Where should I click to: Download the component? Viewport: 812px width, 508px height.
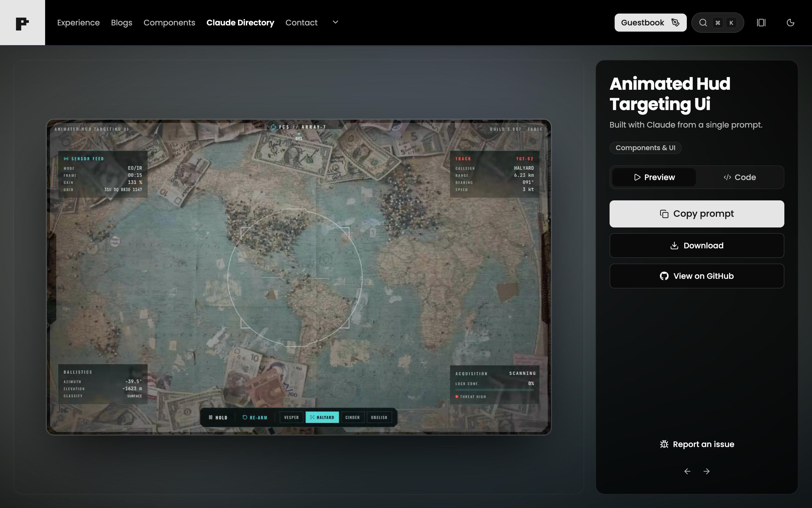[x=697, y=246]
